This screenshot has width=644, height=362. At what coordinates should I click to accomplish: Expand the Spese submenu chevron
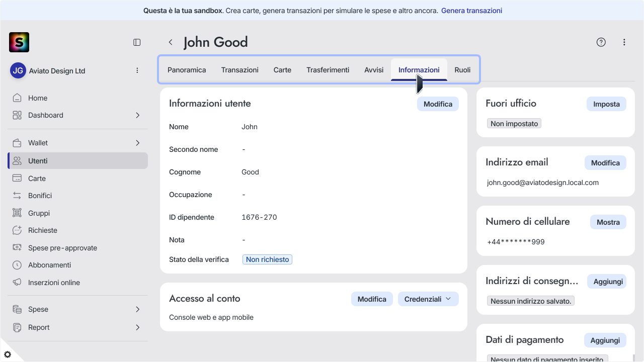tap(138, 309)
